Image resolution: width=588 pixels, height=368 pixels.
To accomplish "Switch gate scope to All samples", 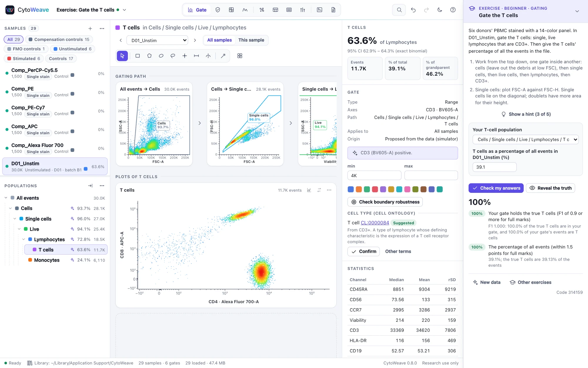I will [x=219, y=40].
